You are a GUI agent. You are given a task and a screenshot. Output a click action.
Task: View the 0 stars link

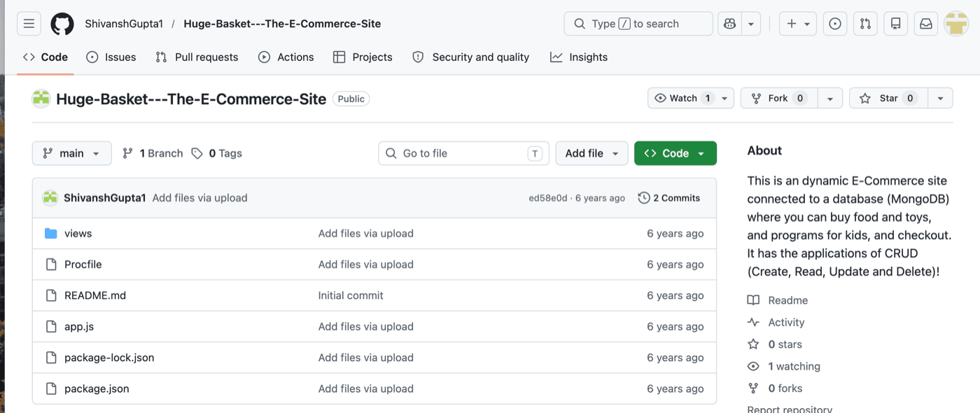[775, 344]
